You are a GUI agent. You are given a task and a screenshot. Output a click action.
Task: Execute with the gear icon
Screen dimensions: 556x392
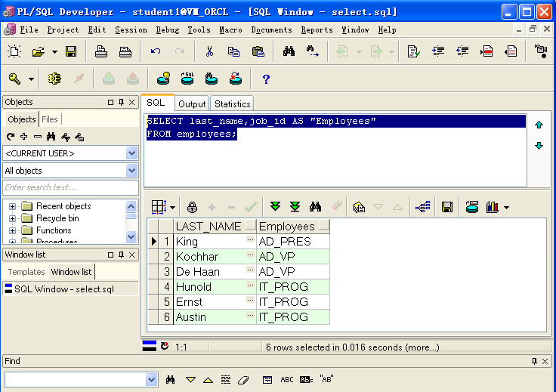[54, 79]
